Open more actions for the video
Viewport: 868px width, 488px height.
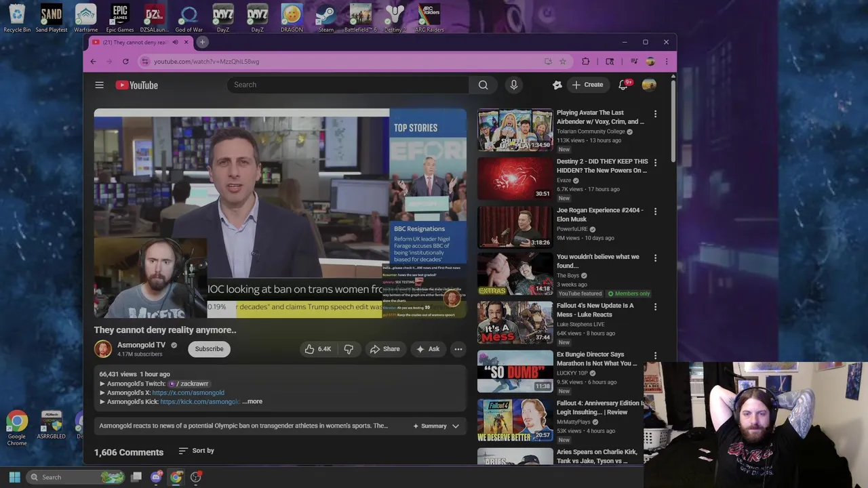458,349
